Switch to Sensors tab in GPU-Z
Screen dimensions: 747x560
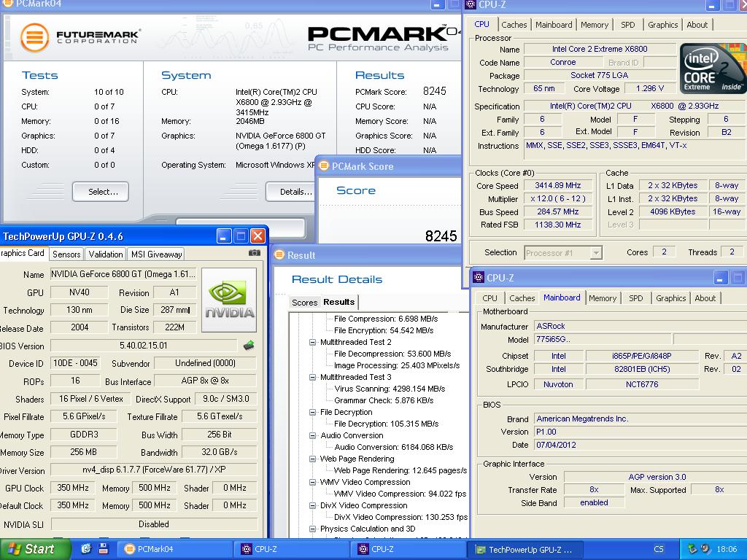[66, 254]
